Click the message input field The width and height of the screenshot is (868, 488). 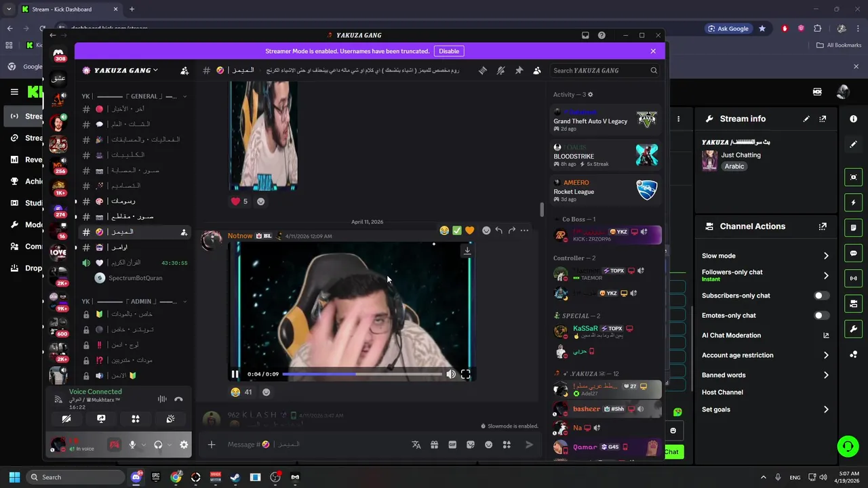tap(315, 445)
